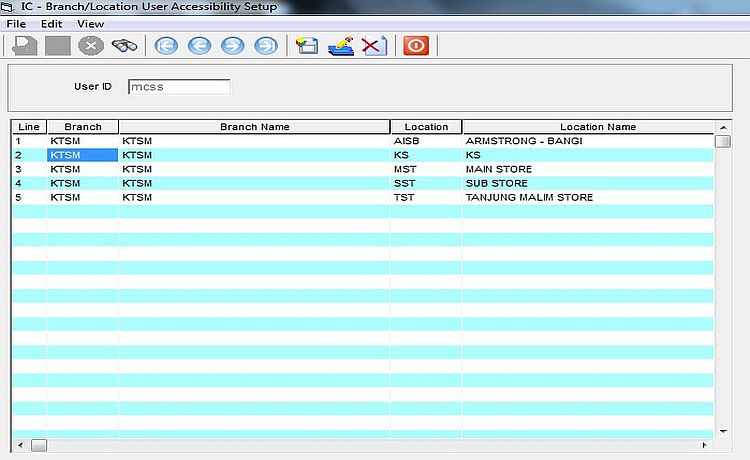Click into the User ID field

[x=179, y=87]
